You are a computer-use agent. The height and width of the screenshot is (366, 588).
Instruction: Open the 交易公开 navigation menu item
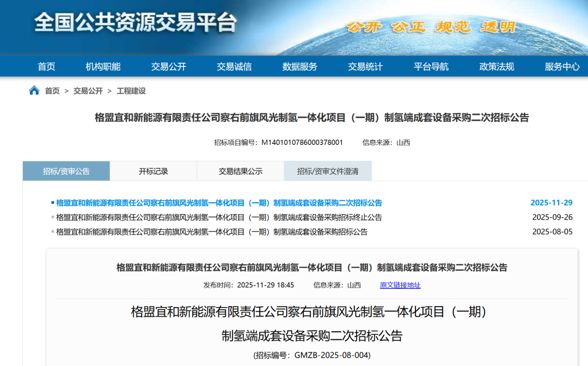168,66
